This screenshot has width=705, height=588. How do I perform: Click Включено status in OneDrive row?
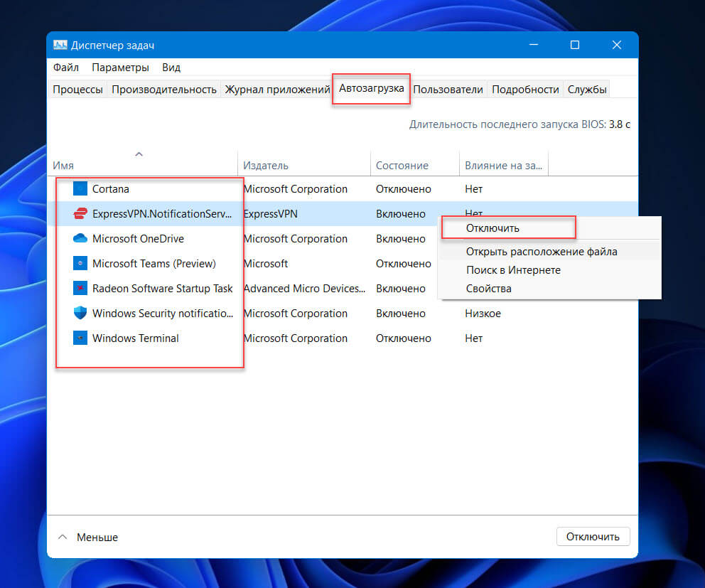[x=401, y=238]
